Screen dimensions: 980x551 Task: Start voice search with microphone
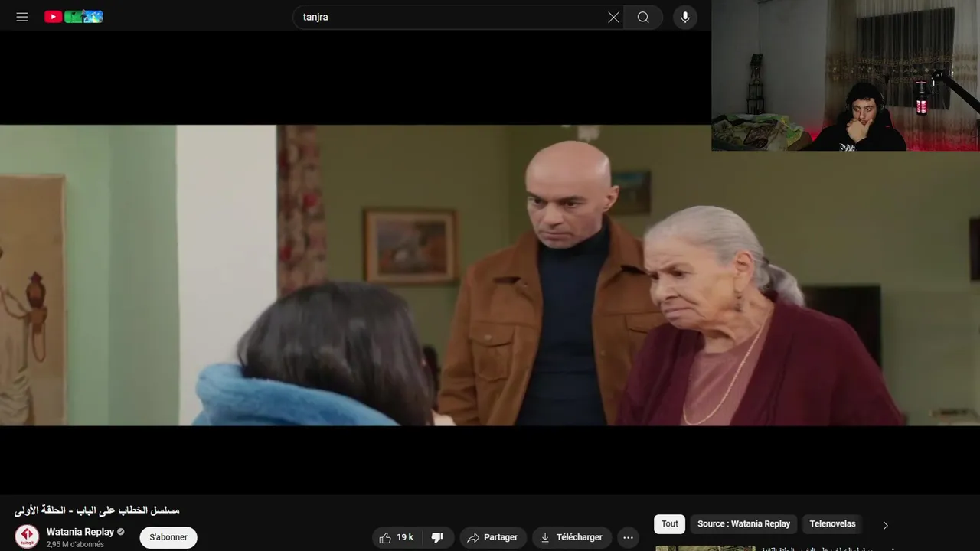pyautogui.click(x=685, y=17)
